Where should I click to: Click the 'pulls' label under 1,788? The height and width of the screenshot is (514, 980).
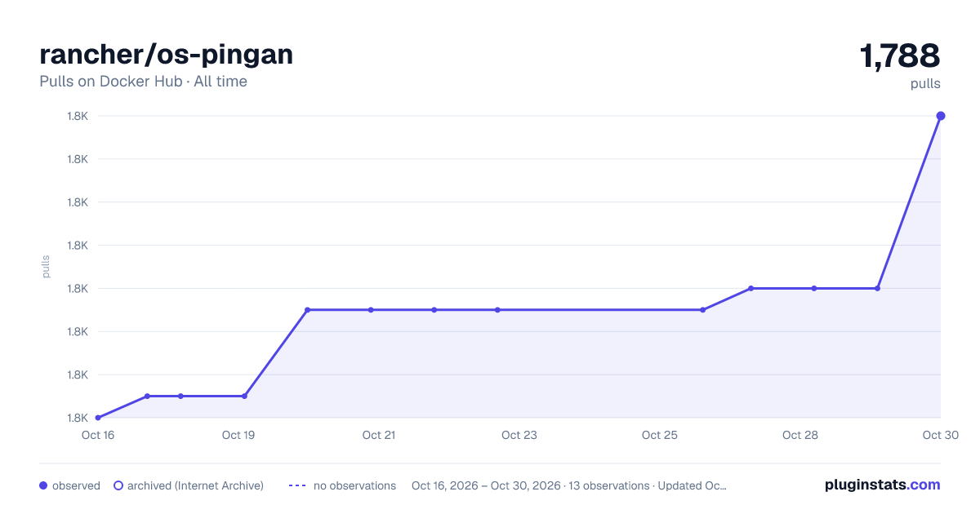(x=925, y=83)
